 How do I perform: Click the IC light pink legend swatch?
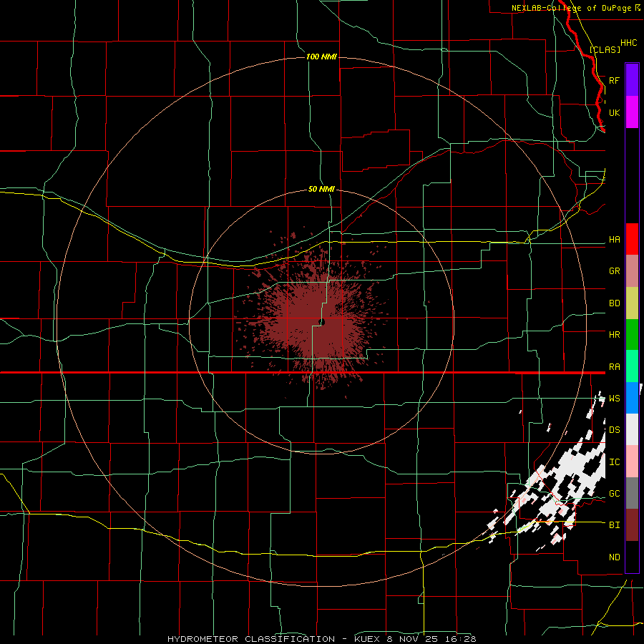632,462
